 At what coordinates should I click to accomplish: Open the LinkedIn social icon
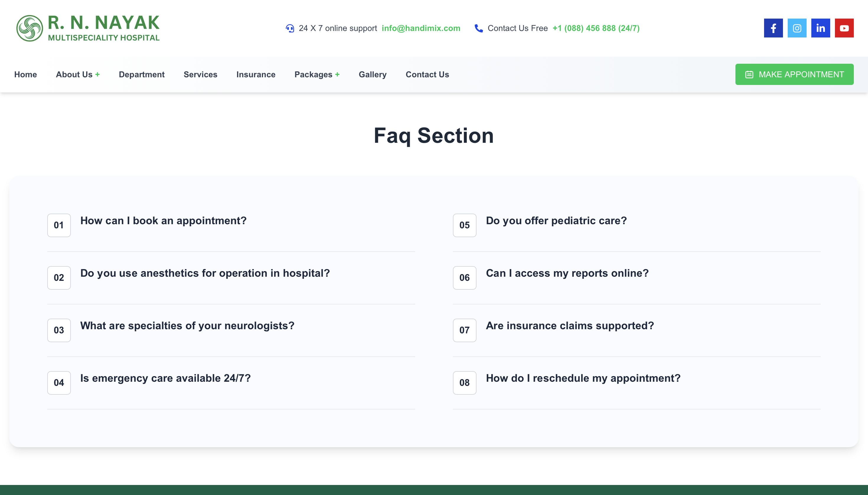820,28
